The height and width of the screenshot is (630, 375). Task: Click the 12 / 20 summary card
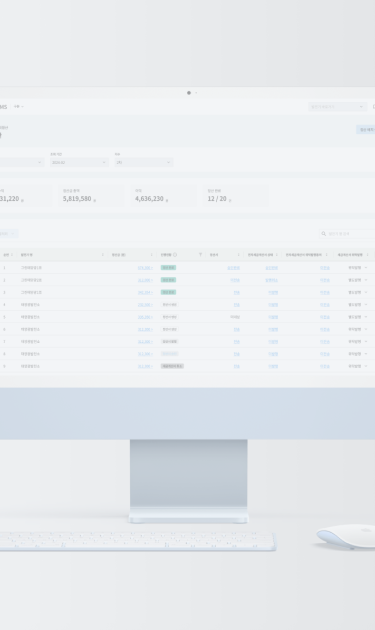tap(236, 196)
